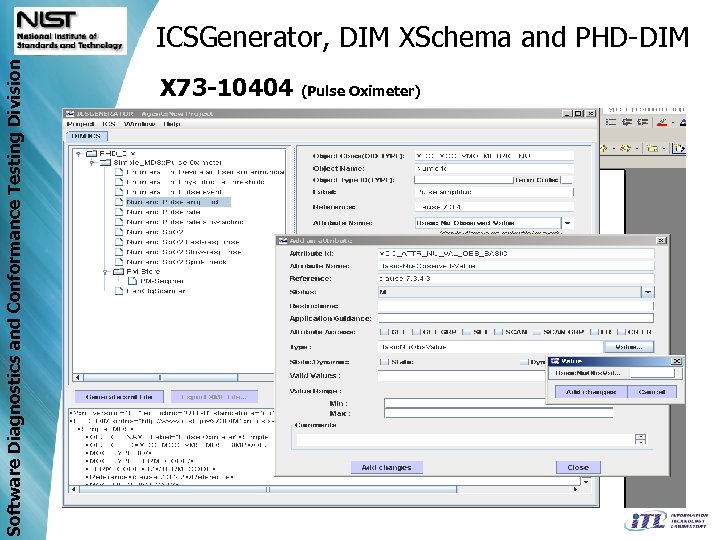Click the bullet list icon in background toolbar

(x=611, y=122)
